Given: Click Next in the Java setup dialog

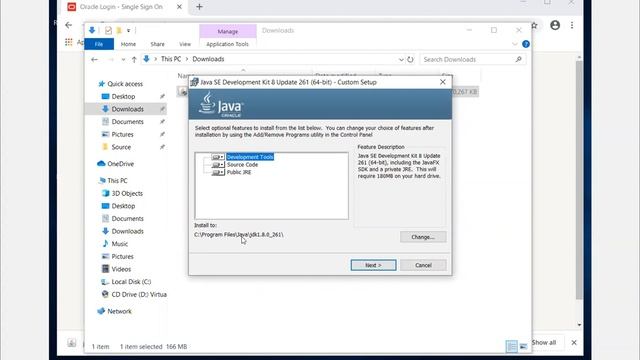Looking at the screenshot, I should point(373,265).
